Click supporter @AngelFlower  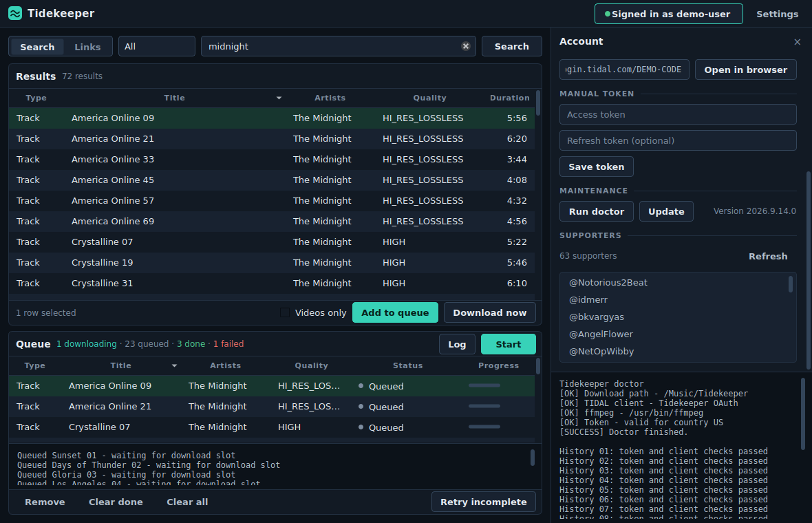click(601, 334)
